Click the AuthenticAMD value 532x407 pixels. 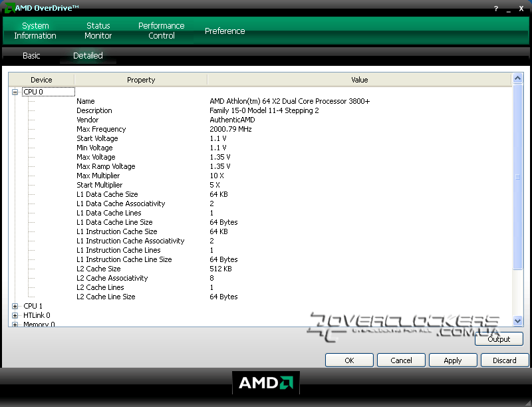point(232,120)
